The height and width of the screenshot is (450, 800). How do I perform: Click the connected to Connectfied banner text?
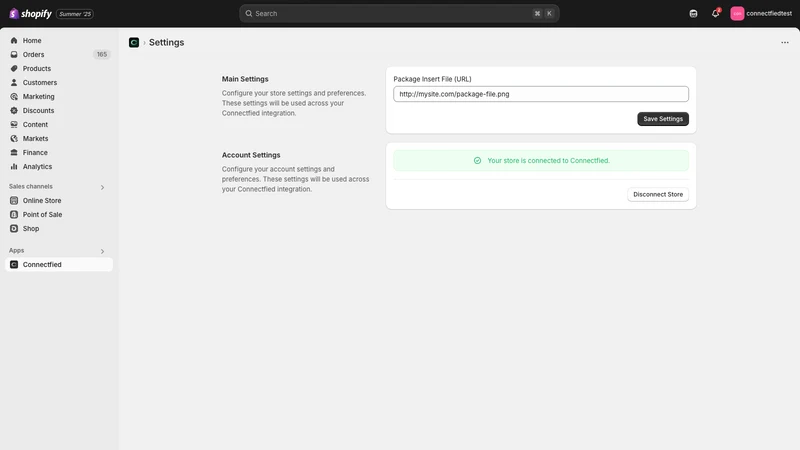click(x=548, y=161)
